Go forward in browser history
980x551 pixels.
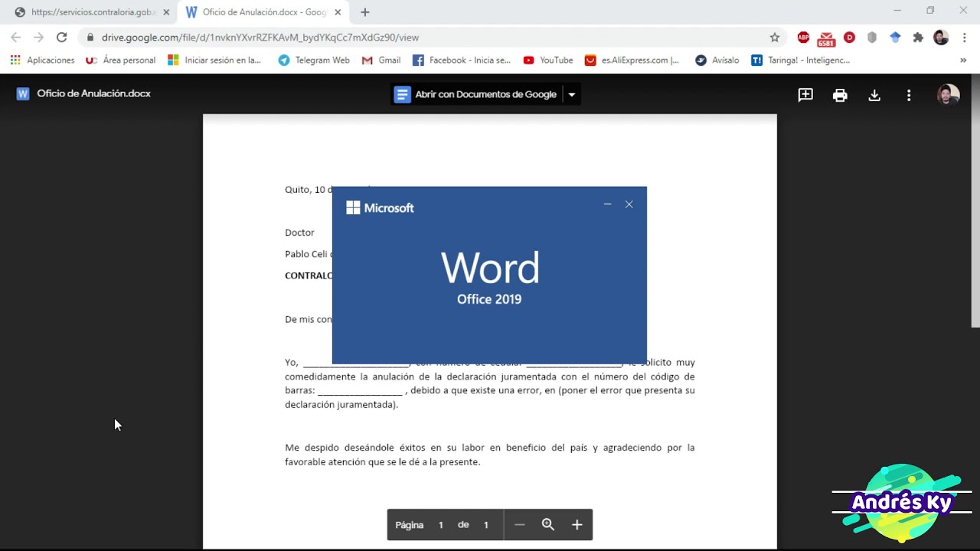click(x=39, y=37)
